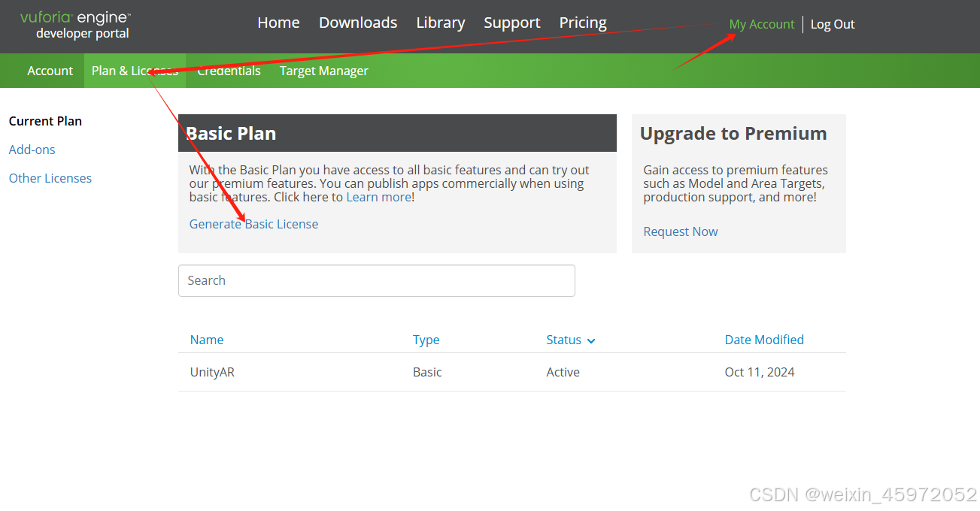The height and width of the screenshot is (511, 980).
Task: View Other Licenses in the sidebar
Action: [x=50, y=178]
